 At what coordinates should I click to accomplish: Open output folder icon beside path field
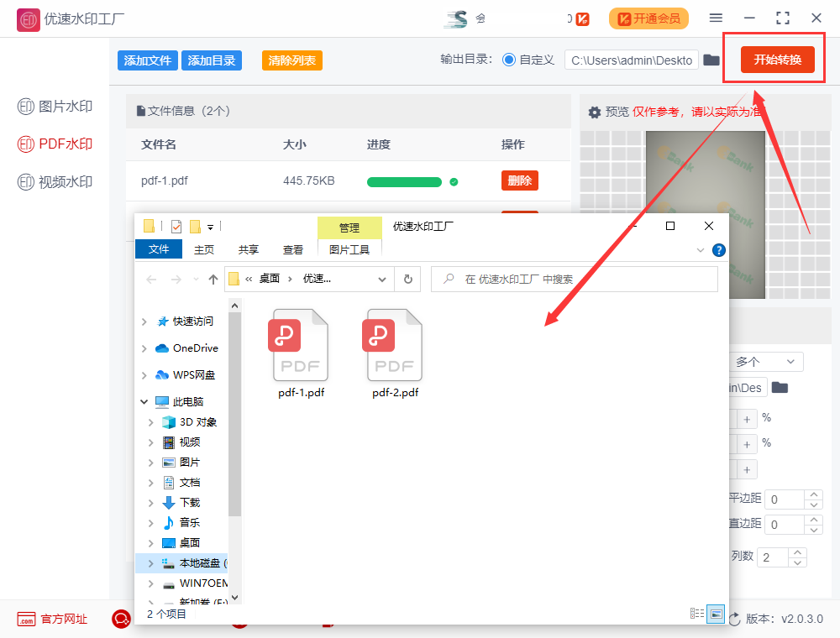coord(711,60)
